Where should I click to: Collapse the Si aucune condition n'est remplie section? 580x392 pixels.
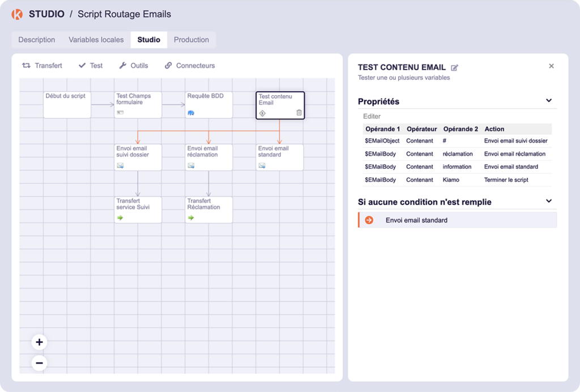click(x=549, y=201)
